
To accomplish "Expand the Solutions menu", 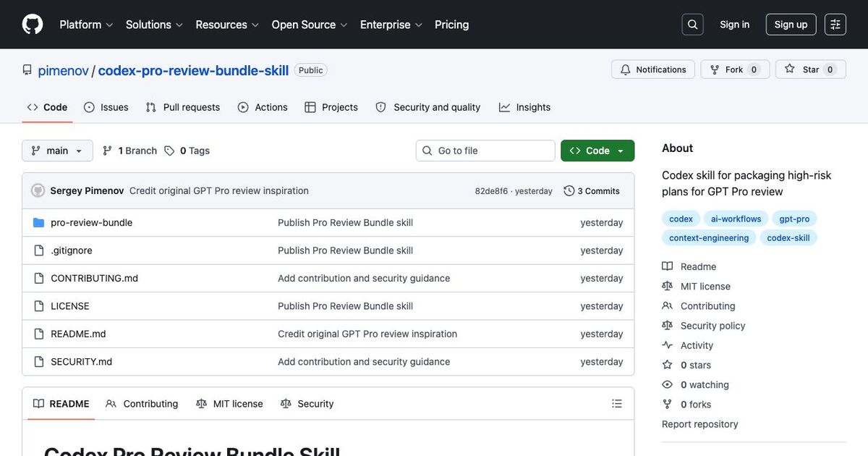I will pyautogui.click(x=154, y=25).
